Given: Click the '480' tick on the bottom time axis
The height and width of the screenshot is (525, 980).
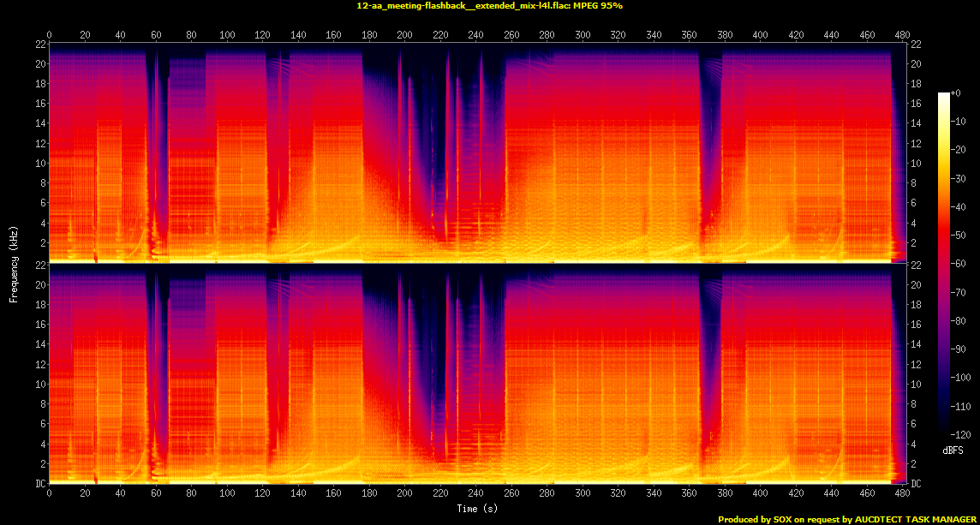Looking at the screenshot, I should click(x=903, y=493).
